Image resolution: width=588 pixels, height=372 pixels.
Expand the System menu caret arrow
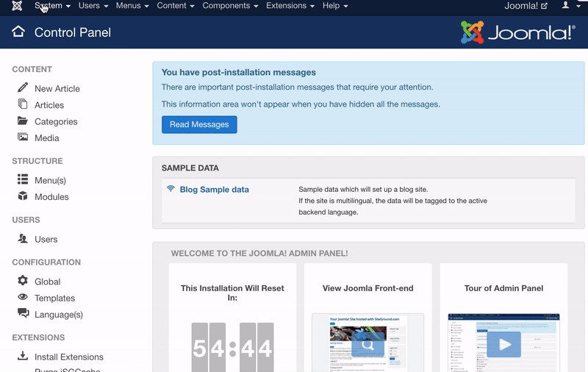click(68, 7)
